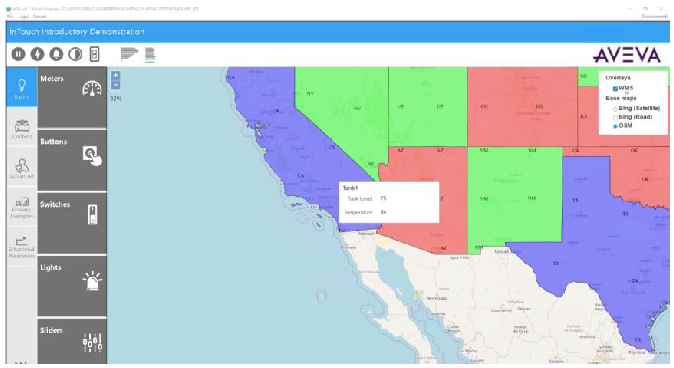Click the Development link at top right

click(x=655, y=16)
